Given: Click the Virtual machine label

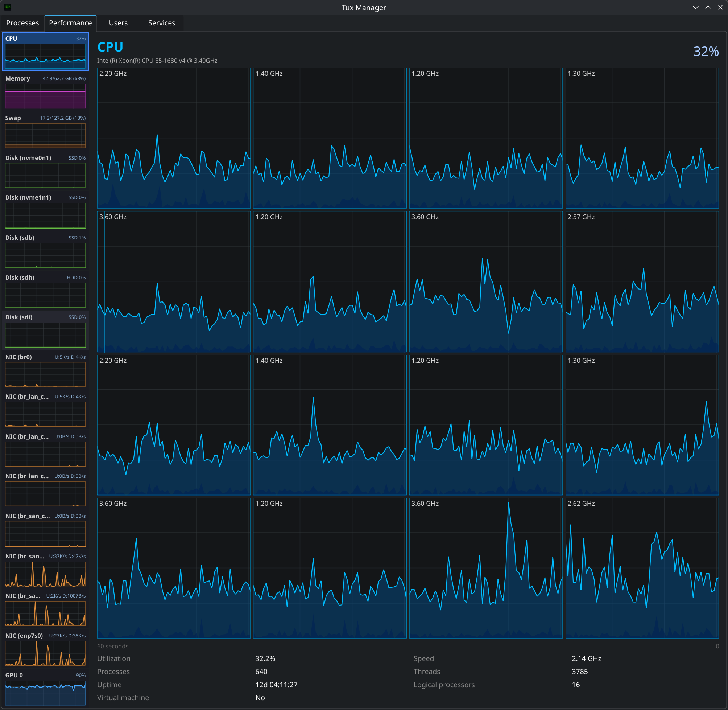Looking at the screenshot, I should [x=123, y=698].
